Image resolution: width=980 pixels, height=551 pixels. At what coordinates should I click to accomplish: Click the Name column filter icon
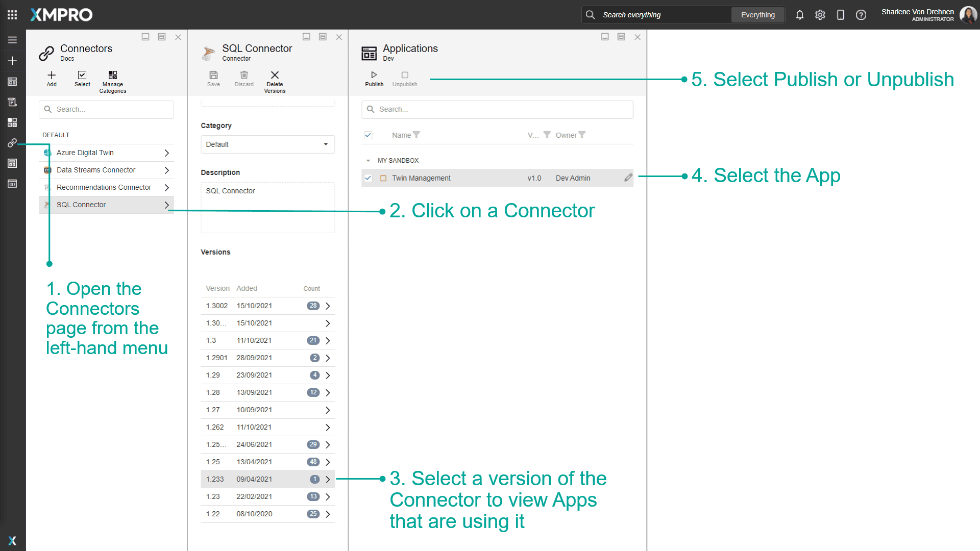click(416, 135)
